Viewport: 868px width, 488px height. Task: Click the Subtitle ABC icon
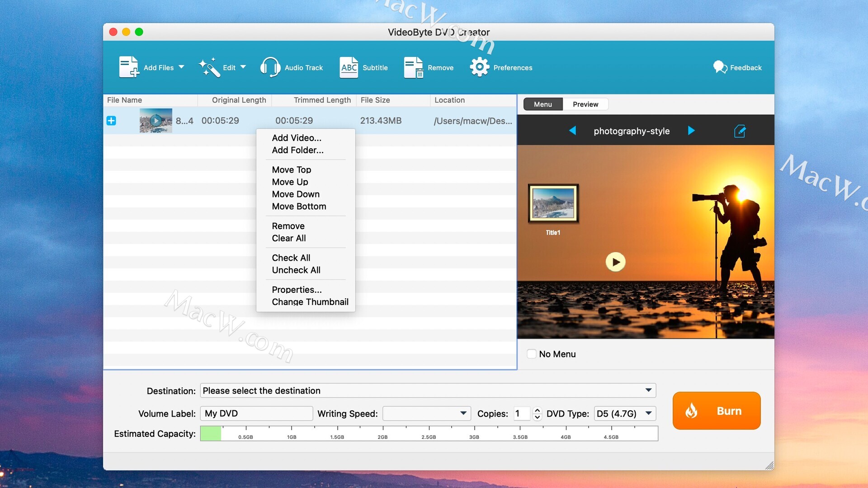[349, 67]
